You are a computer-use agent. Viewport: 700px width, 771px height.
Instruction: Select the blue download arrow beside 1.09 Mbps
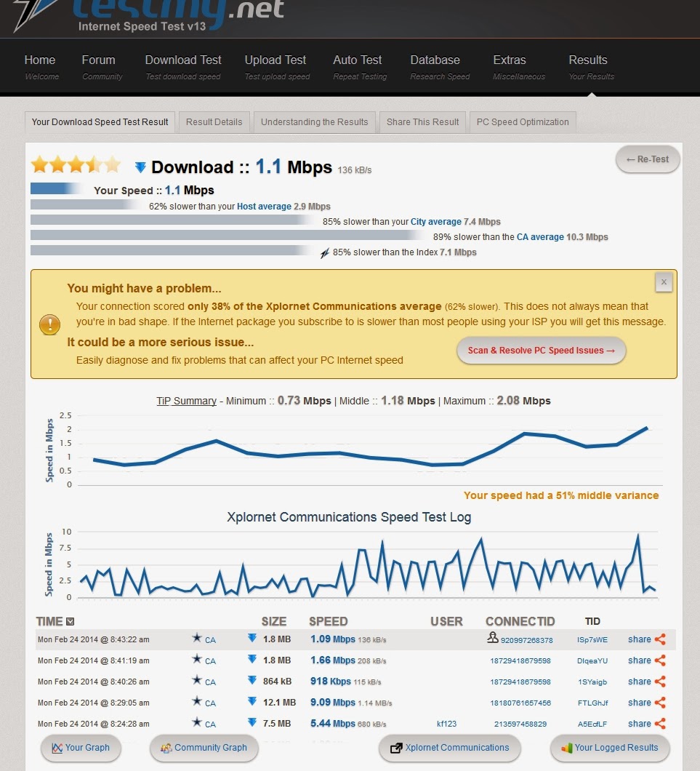252,639
